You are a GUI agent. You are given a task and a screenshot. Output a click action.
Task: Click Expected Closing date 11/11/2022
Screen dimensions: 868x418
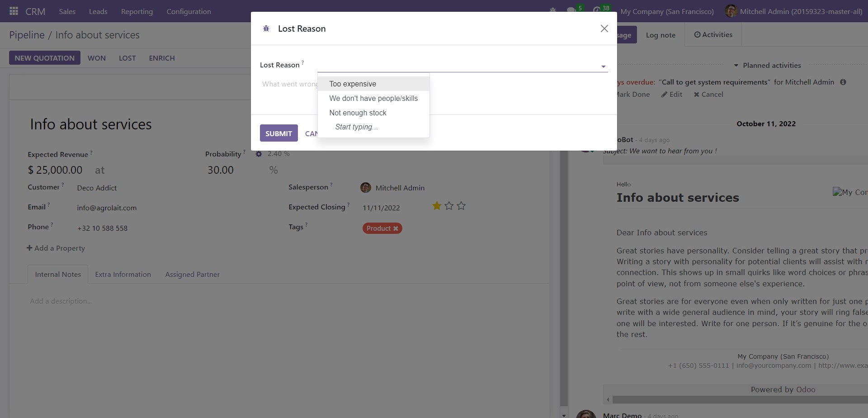(381, 208)
